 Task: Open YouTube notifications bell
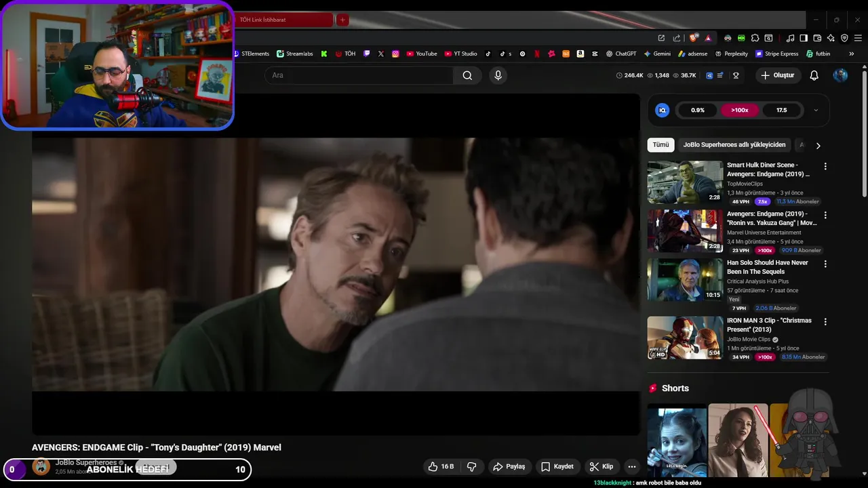coord(814,75)
